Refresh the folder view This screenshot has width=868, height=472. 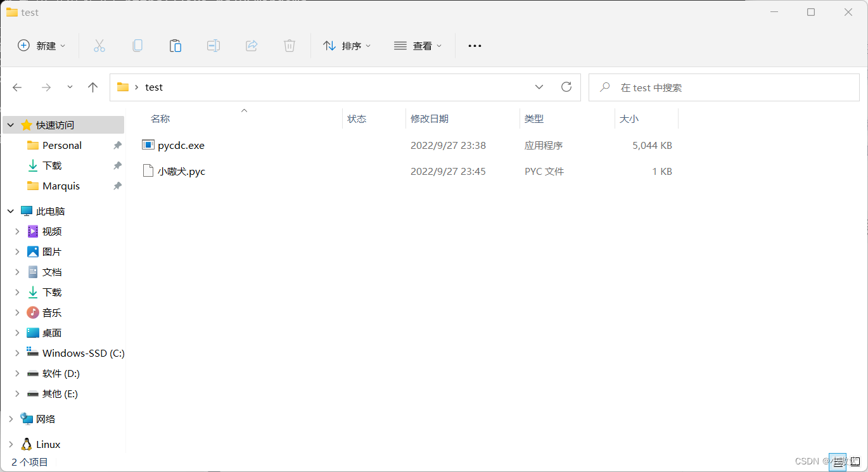(566, 87)
